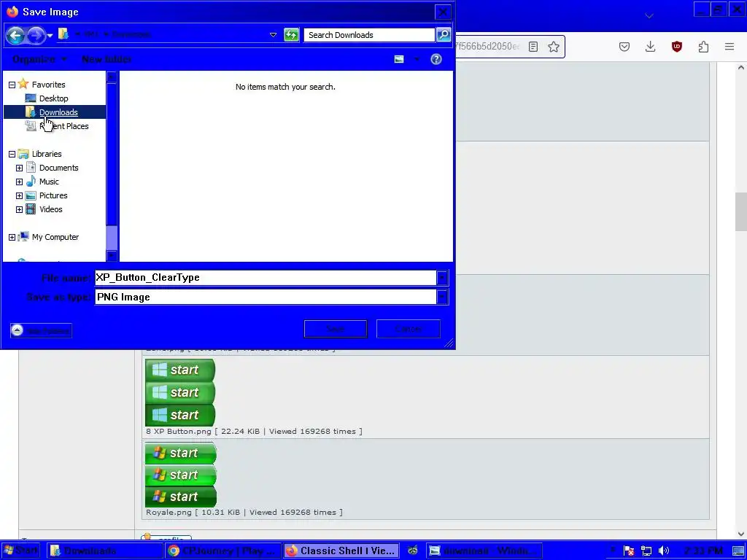Expand the Videos library node
Image resolution: width=747 pixels, height=560 pixels.
[19, 209]
